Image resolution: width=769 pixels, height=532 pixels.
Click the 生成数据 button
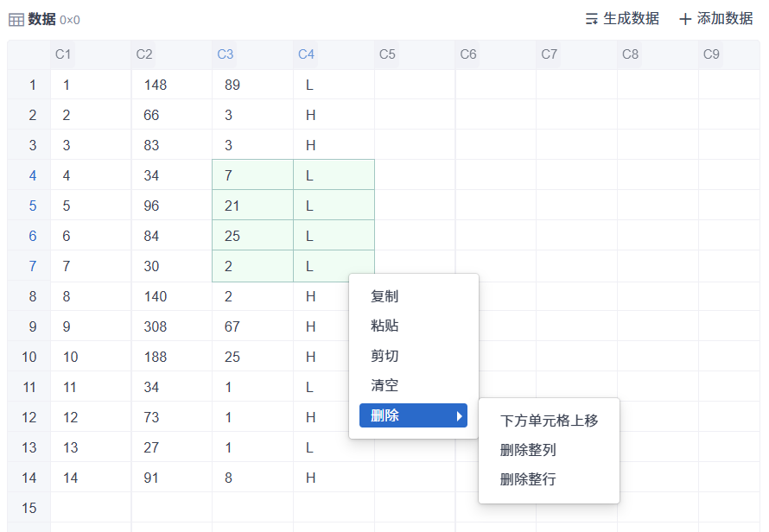622,19
